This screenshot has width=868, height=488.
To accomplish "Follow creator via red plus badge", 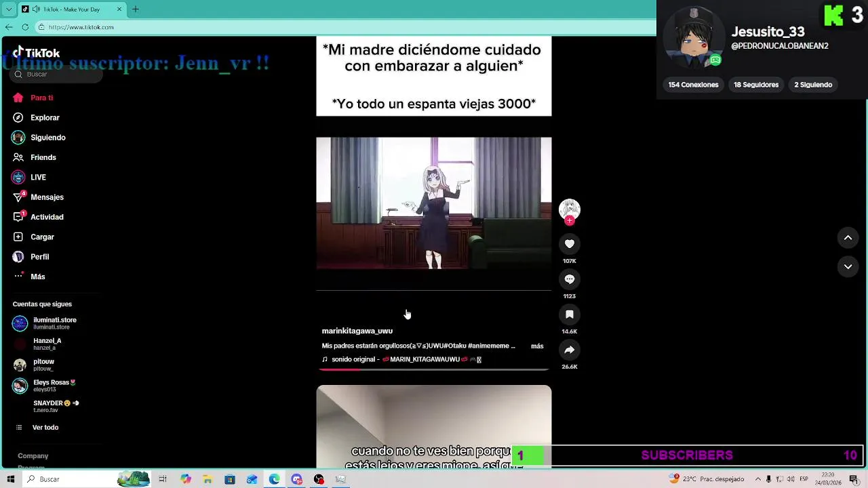I will [x=570, y=221].
